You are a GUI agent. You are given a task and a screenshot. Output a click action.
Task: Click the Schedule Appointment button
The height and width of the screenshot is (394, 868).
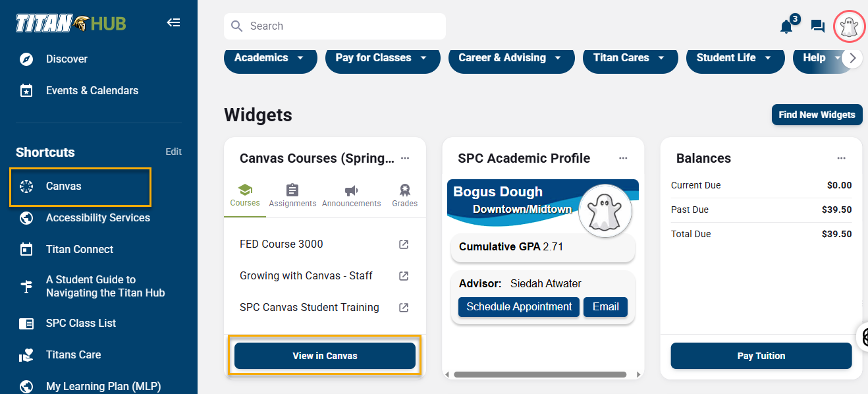pos(519,307)
